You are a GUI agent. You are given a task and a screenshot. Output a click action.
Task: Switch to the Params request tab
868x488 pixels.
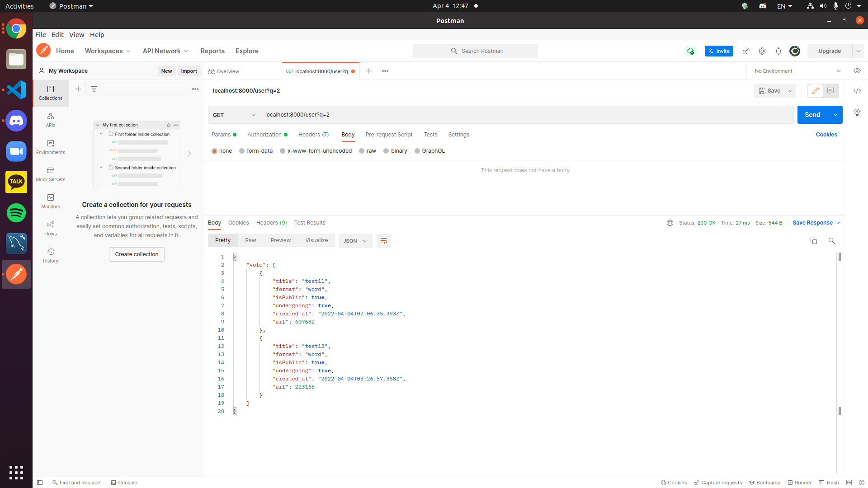(224, 135)
